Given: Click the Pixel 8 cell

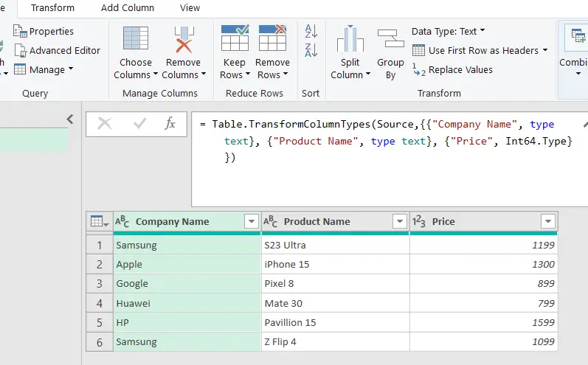Looking at the screenshot, I should pyautogui.click(x=336, y=284).
